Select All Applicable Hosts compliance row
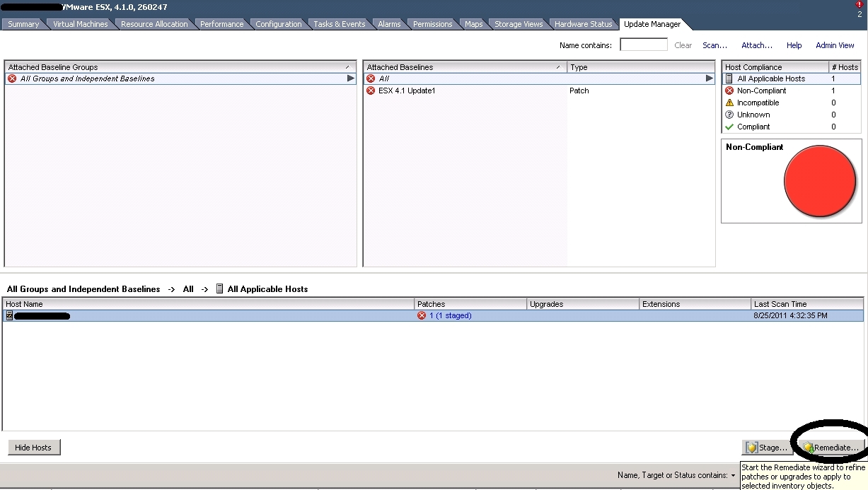868x490 pixels. click(x=791, y=78)
